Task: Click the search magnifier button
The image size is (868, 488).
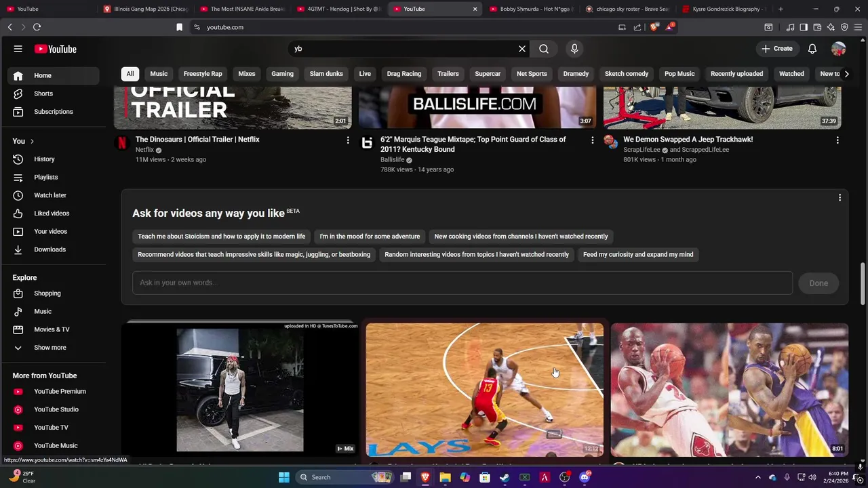Action: click(x=544, y=49)
